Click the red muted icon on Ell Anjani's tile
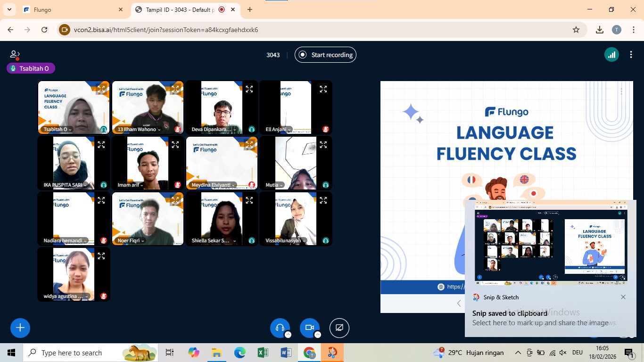The image size is (644, 362). click(326, 129)
